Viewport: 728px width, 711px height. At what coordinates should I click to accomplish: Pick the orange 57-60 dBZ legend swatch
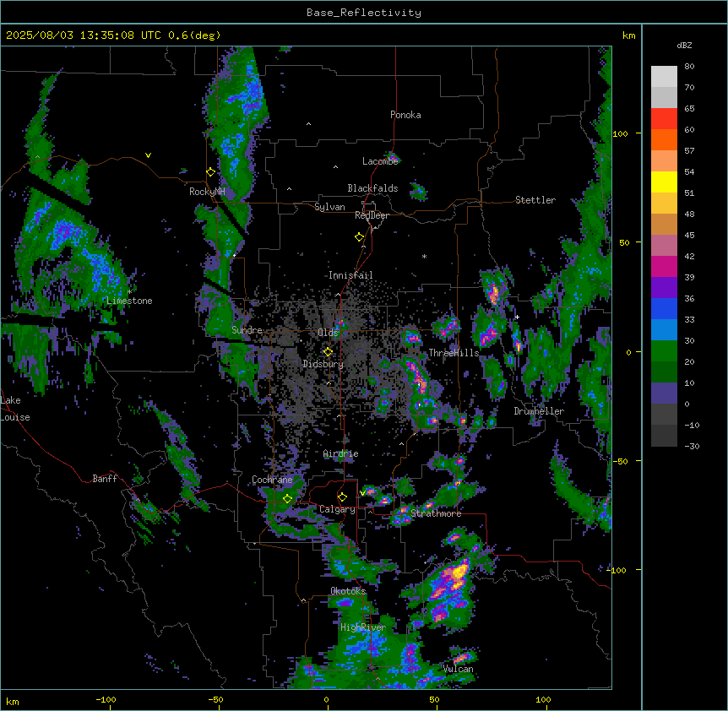[664, 139]
